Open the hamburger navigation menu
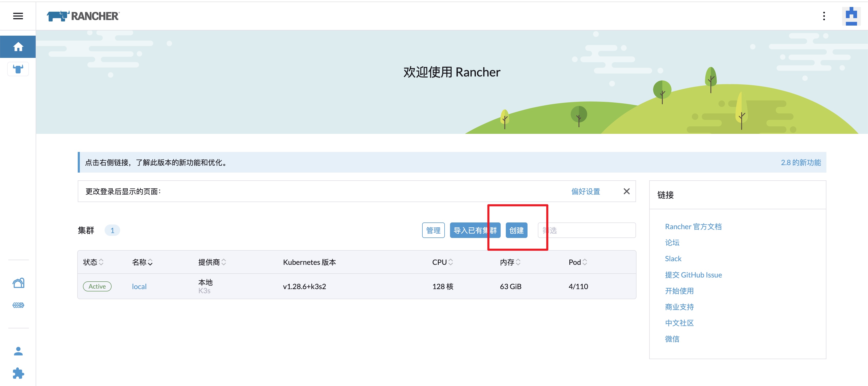The height and width of the screenshot is (386, 868). tap(18, 16)
